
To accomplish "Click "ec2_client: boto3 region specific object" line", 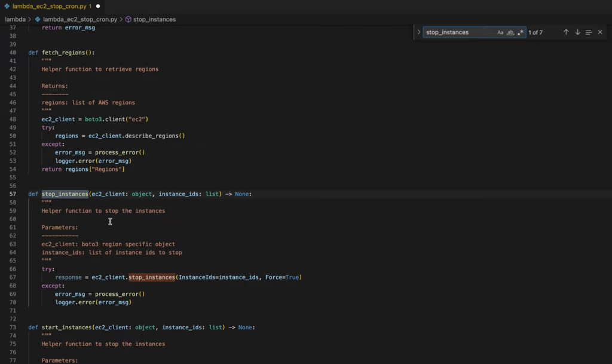I will 109,244.
